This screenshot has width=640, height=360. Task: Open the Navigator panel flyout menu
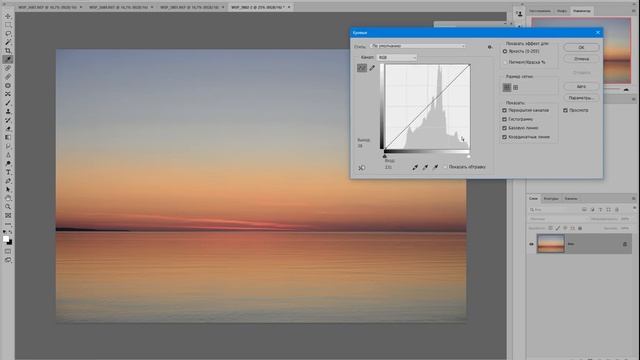(x=634, y=11)
